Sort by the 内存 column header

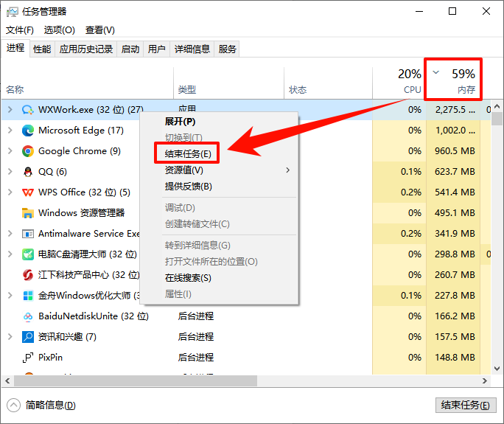point(453,81)
